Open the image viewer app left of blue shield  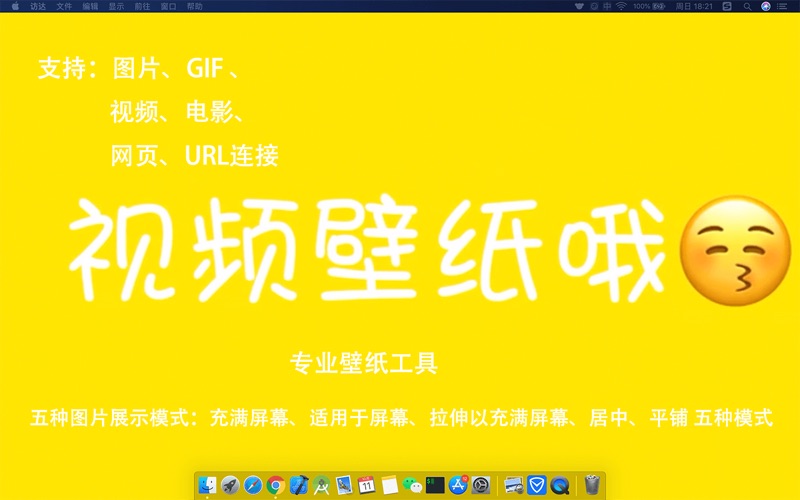coord(514,485)
